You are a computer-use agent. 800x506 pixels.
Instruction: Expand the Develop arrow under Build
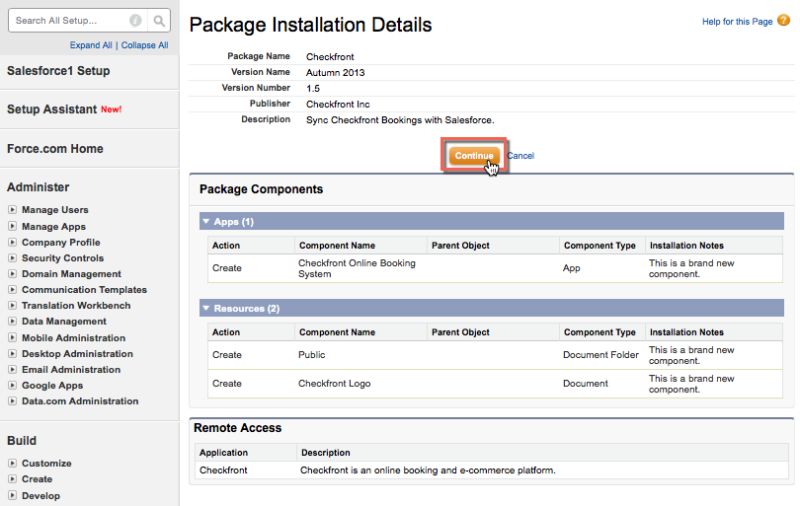point(12,495)
